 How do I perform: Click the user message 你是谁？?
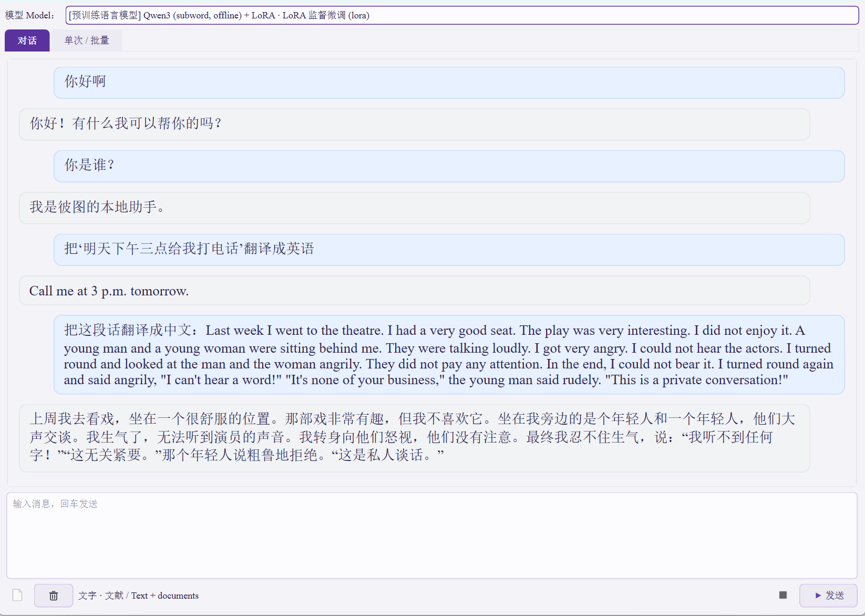pyautogui.click(x=449, y=166)
